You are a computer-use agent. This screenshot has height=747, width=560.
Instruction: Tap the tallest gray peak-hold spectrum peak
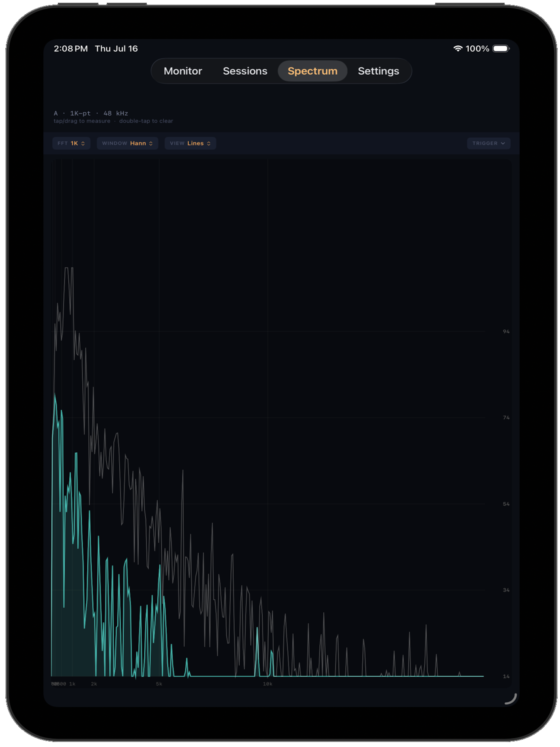tap(66, 268)
